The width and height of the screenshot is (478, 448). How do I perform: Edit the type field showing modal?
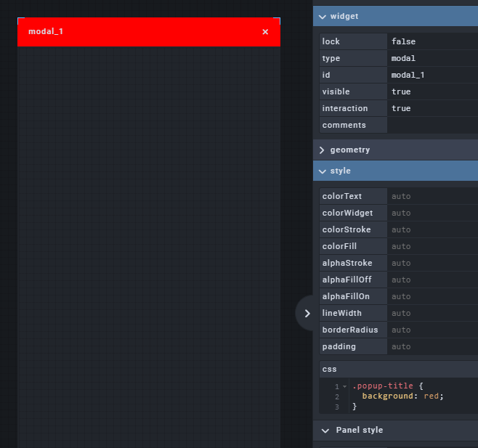click(432, 58)
